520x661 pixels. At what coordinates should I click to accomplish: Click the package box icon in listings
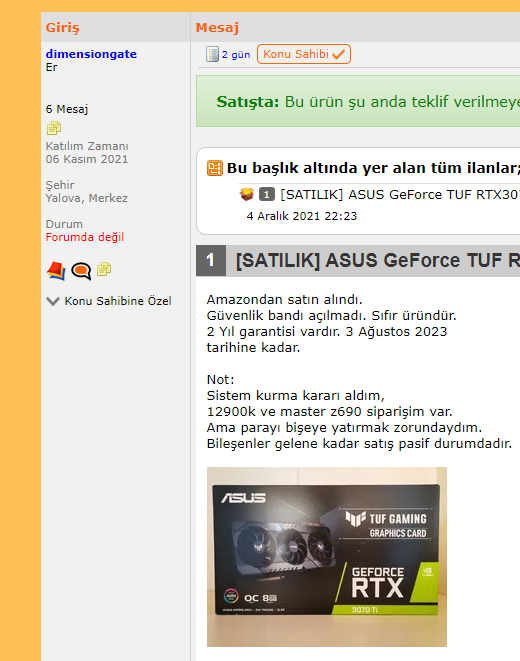point(247,194)
